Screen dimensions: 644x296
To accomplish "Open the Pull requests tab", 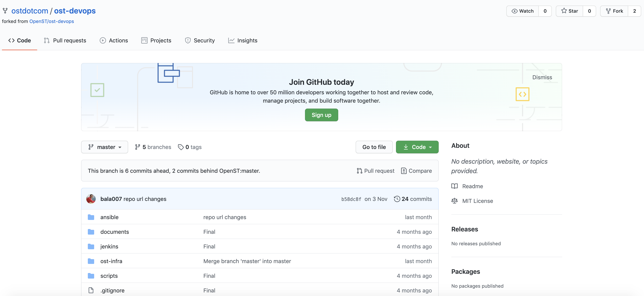I will click(x=65, y=40).
